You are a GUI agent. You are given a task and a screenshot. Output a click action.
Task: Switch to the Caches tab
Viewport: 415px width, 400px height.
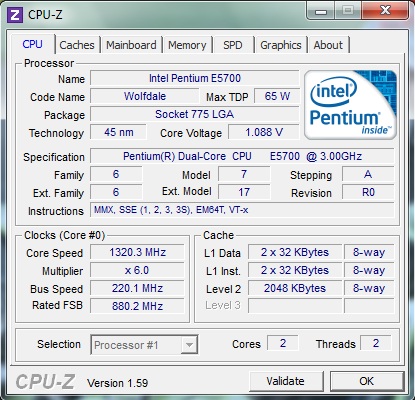(x=77, y=45)
